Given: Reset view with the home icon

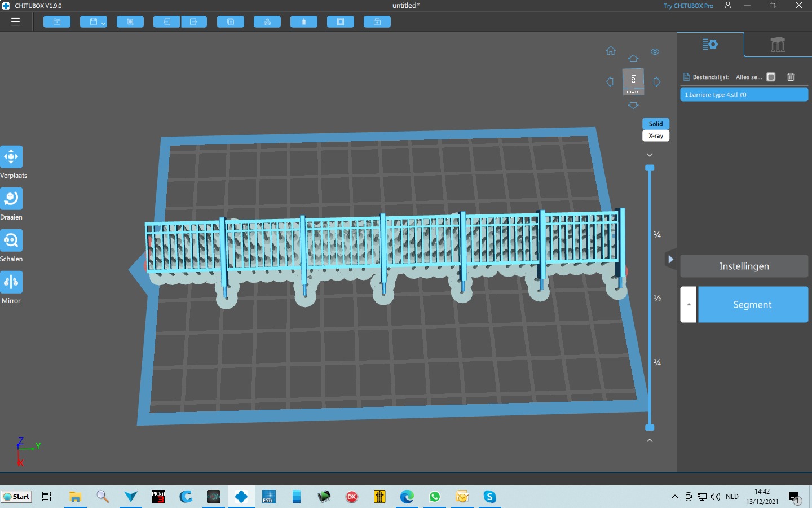Looking at the screenshot, I should tap(611, 51).
